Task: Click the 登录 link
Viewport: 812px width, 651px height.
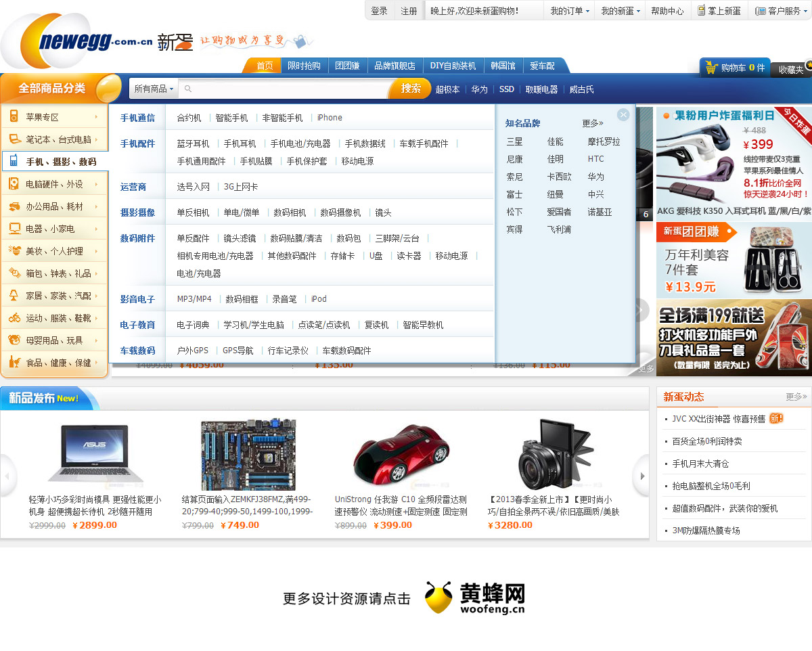Action: tap(380, 11)
